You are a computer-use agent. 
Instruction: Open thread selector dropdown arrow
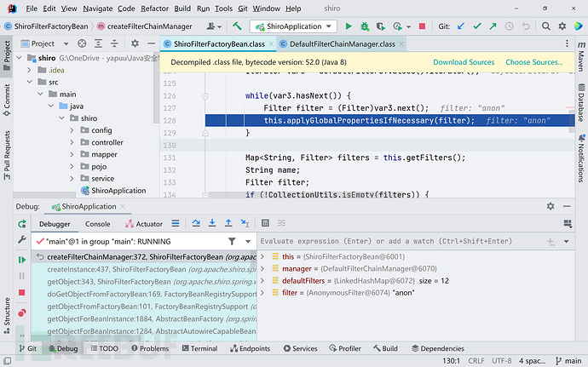(248, 242)
